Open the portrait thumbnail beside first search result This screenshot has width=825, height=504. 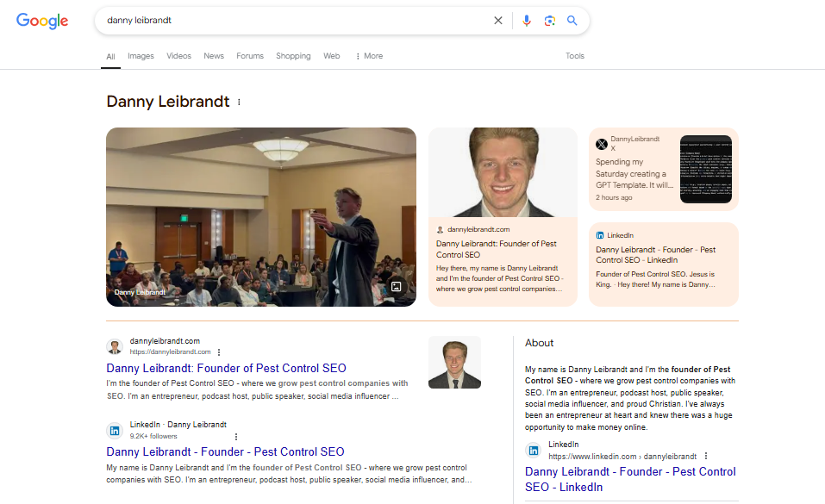point(454,363)
